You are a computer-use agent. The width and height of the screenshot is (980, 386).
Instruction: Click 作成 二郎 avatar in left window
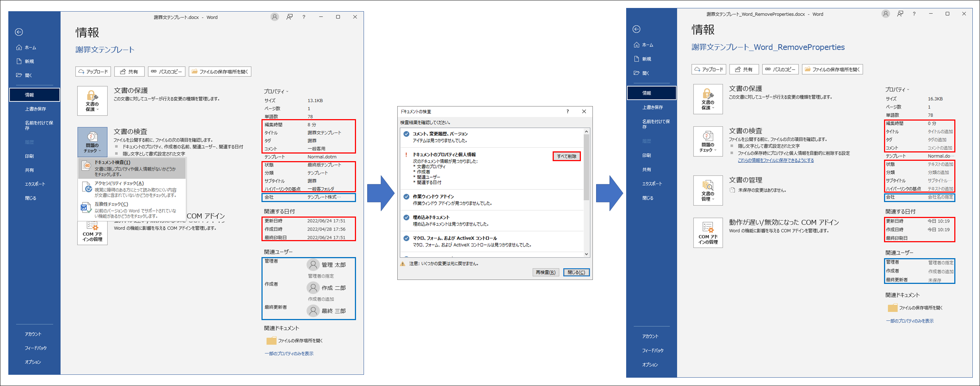313,288
